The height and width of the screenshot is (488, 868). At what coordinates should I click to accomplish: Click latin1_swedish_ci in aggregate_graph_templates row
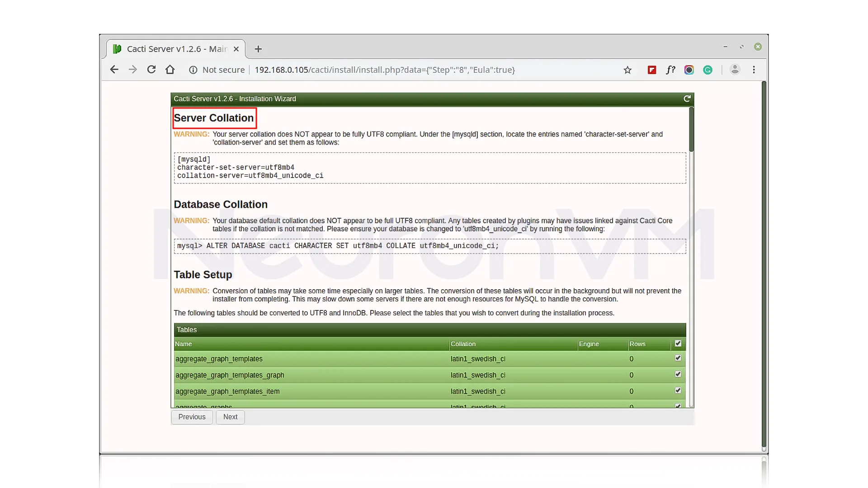pyautogui.click(x=478, y=359)
